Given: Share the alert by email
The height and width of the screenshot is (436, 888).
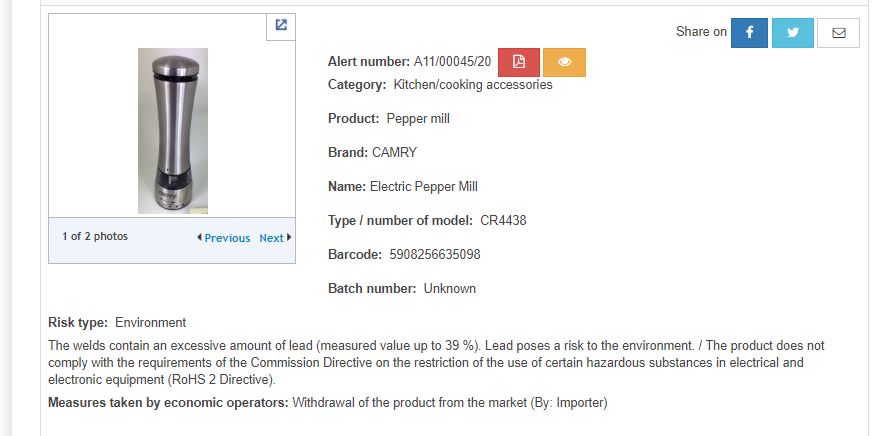Looking at the screenshot, I should 838,33.
